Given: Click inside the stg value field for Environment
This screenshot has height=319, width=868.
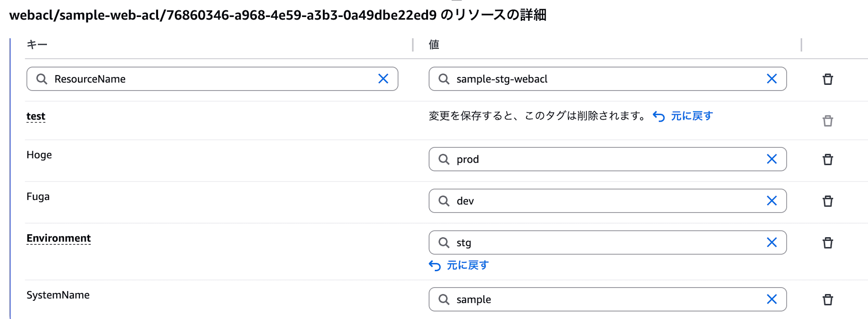Looking at the screenshot, I should pyautogui.click(x=586, y=242).
